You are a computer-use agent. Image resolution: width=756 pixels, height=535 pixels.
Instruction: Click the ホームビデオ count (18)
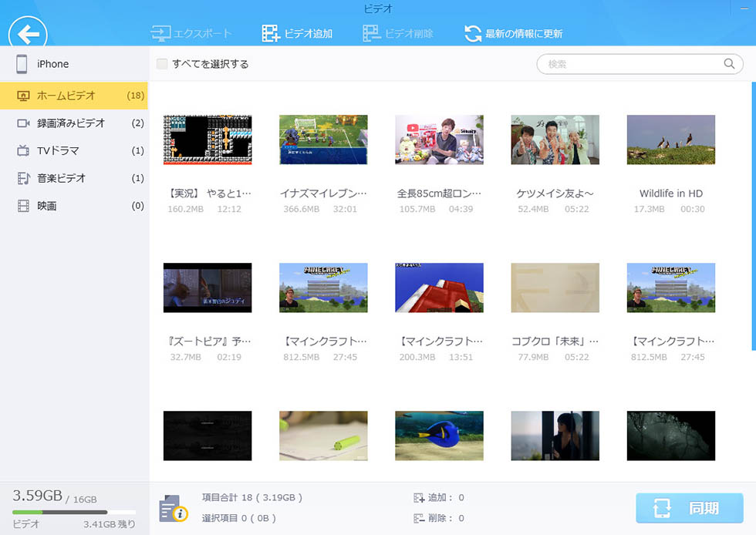[136, 96]
